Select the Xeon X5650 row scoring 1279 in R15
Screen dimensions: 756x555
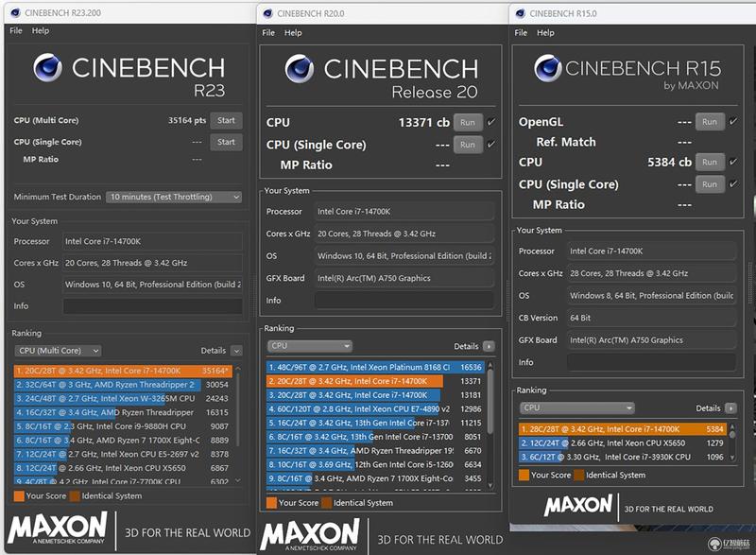pos(623,443)
